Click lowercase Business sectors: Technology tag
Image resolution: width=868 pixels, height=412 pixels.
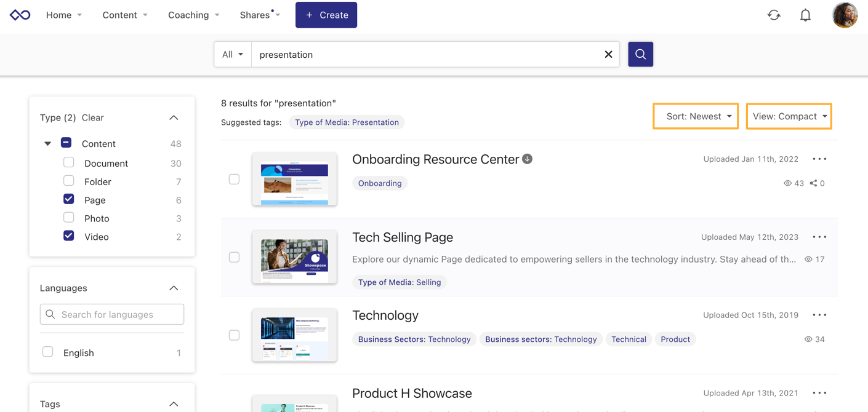point(541,339)
